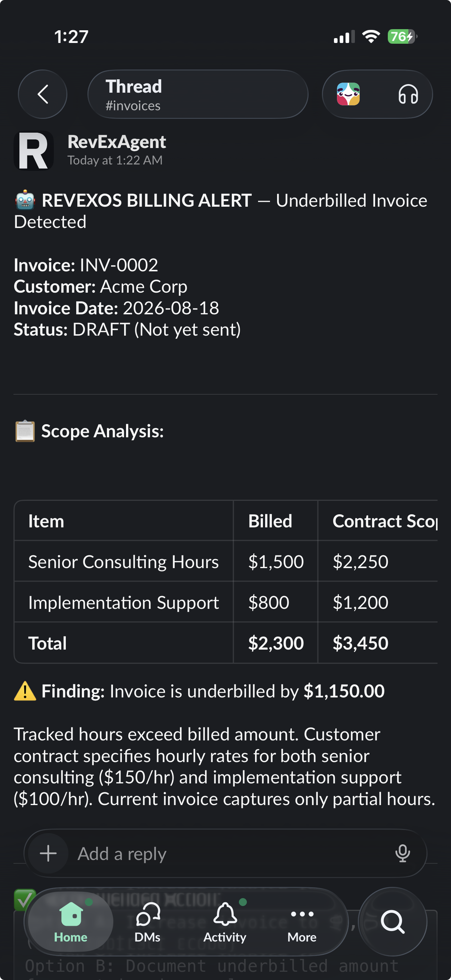Open the Activity bell tab
Image resolution: width=451 pixels, height=980 pixels.
(225, 921)
